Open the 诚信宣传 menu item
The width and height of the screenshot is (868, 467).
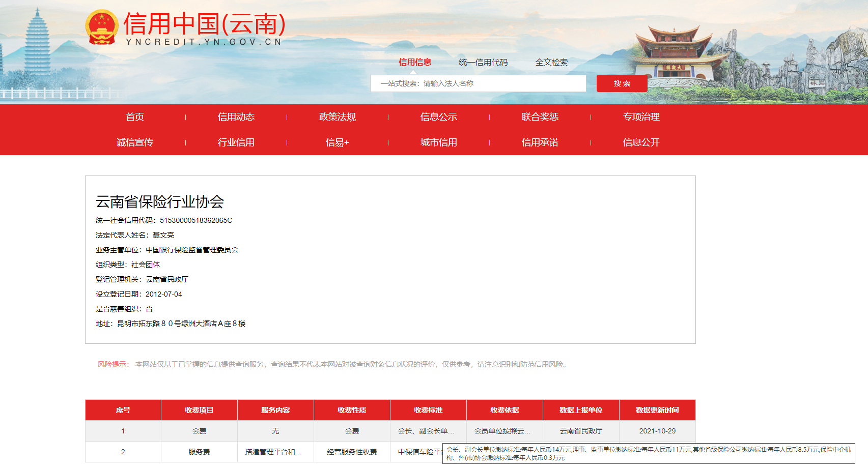pos(135,142)
